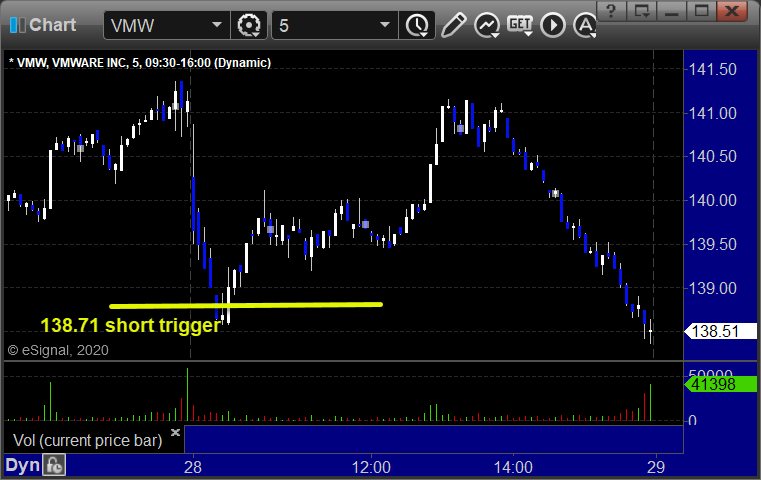Toggle the lock icon beside Dyn
The width and height of the screenshot is (761, 480).
click(54, 465)
